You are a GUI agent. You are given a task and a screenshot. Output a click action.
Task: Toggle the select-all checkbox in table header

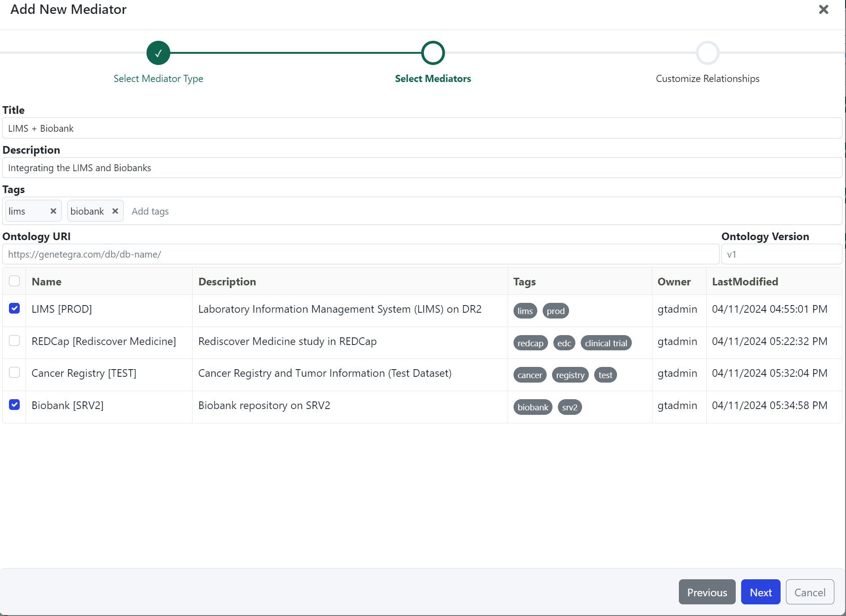click(x=14, y=281)
